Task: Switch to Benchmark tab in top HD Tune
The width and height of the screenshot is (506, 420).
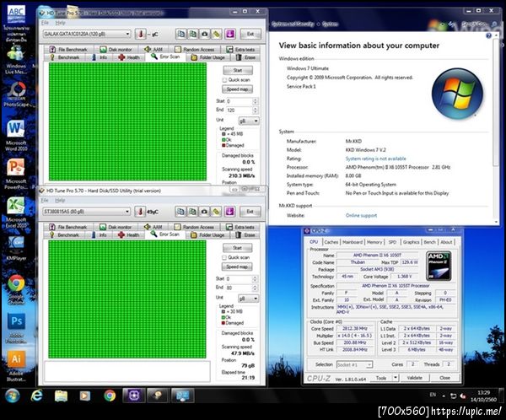Action: [x=65, y=57]
